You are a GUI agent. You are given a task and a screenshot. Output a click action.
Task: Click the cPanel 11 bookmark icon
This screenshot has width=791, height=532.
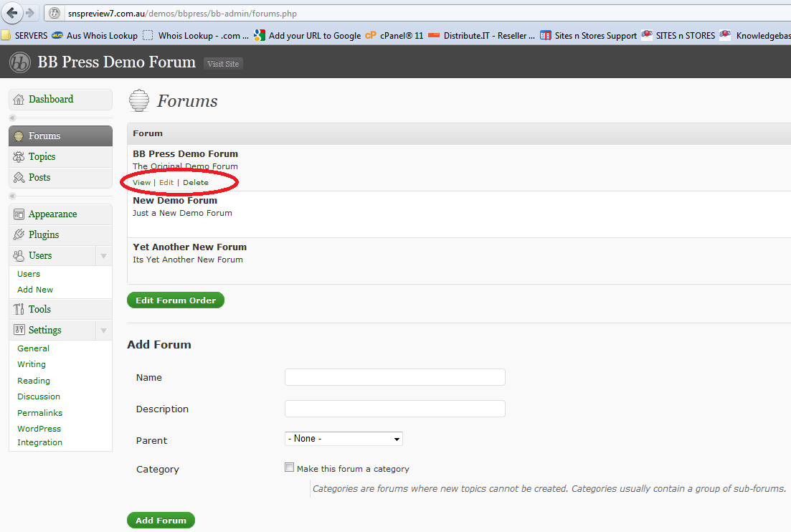370,35
